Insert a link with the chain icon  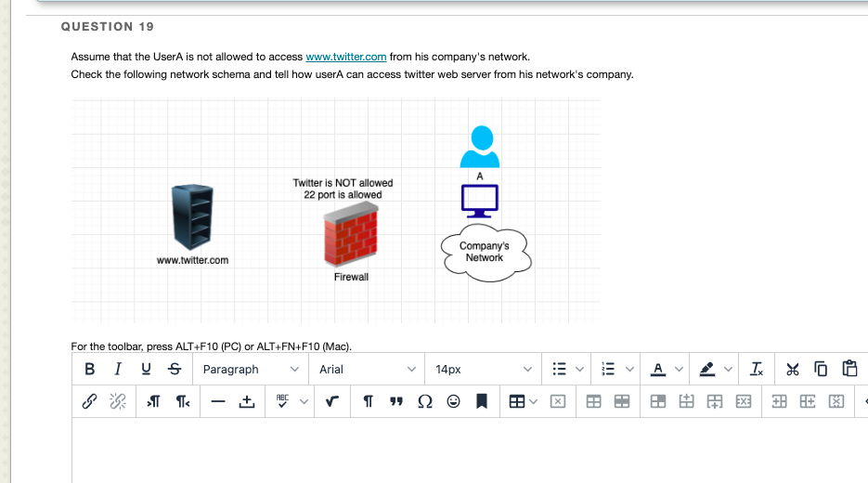pos(90,401)
